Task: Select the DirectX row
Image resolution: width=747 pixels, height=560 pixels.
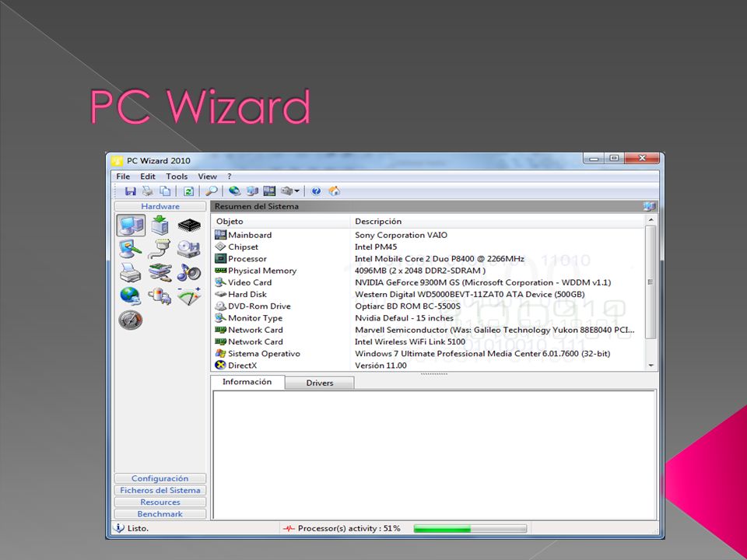Action: pos(428,366)
